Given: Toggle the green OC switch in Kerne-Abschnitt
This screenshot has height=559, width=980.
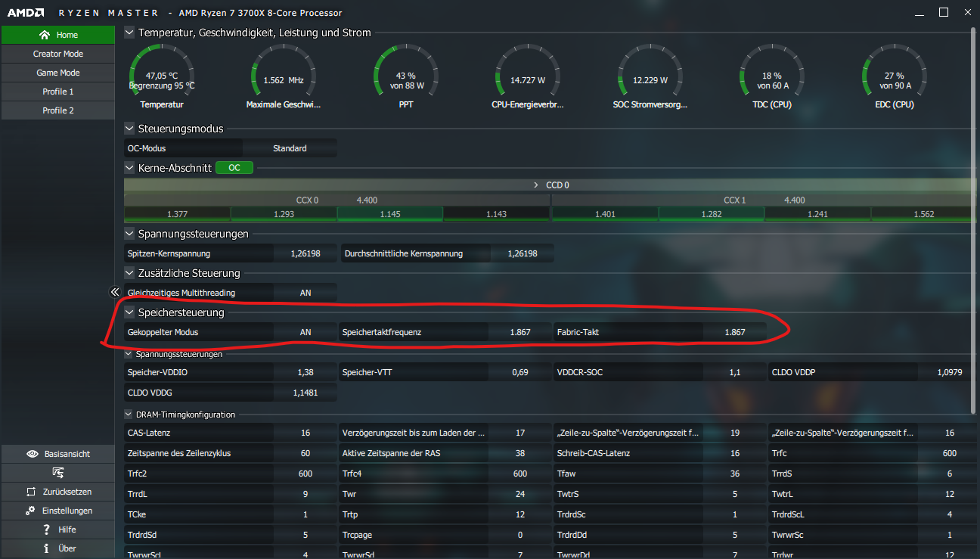Looking at the screenshot, I should point(234,168).
